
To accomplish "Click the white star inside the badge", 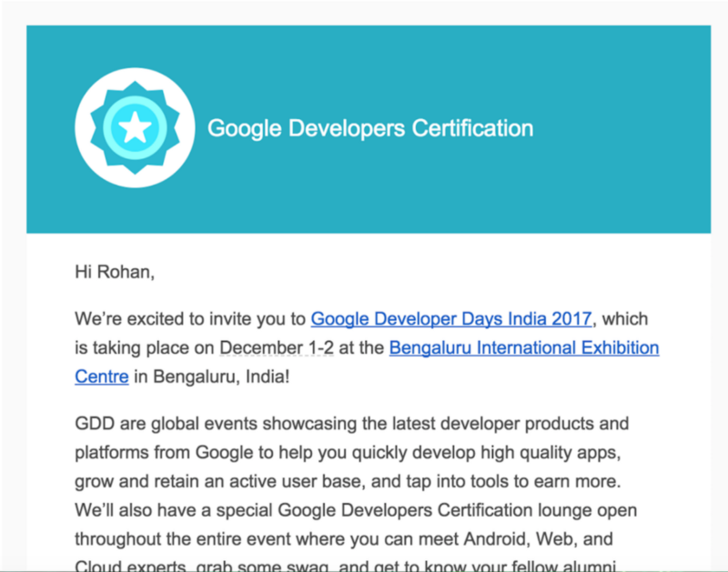I will (x=135, y=128).
